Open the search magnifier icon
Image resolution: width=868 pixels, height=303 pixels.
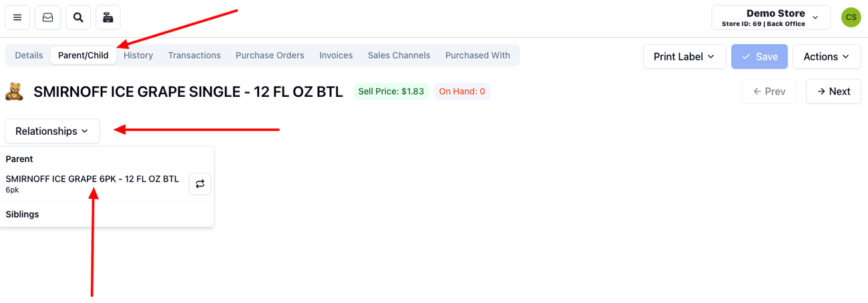[78, 17]
